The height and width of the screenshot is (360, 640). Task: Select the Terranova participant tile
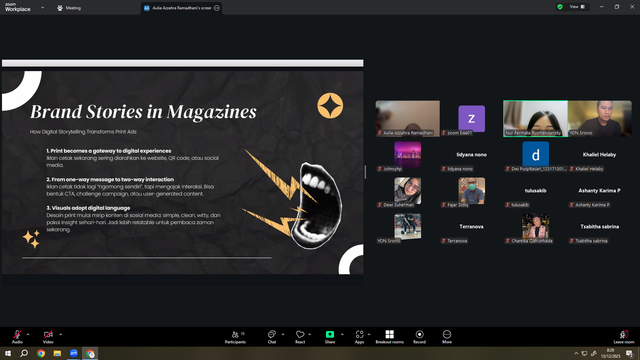[x=471, y=227]
